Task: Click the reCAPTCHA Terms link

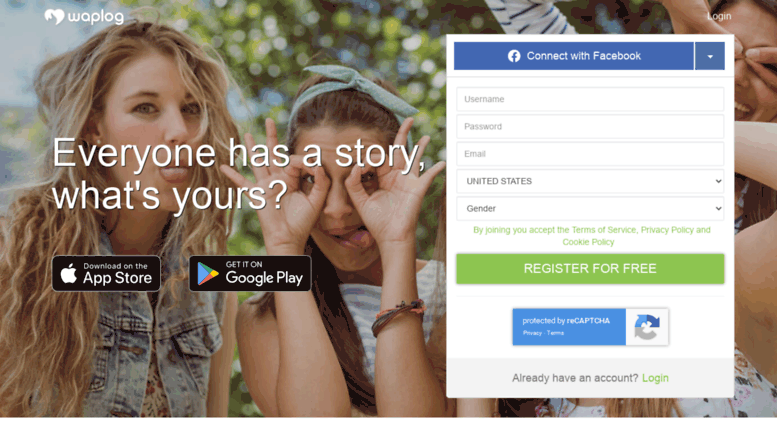Action: [x=555, y=333]
